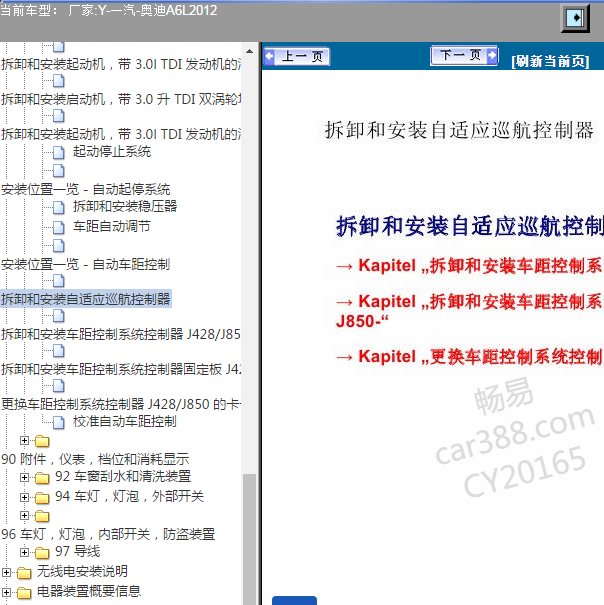Click blue heading 拆卸和安装自适应巡航控制

pos(470,226)
